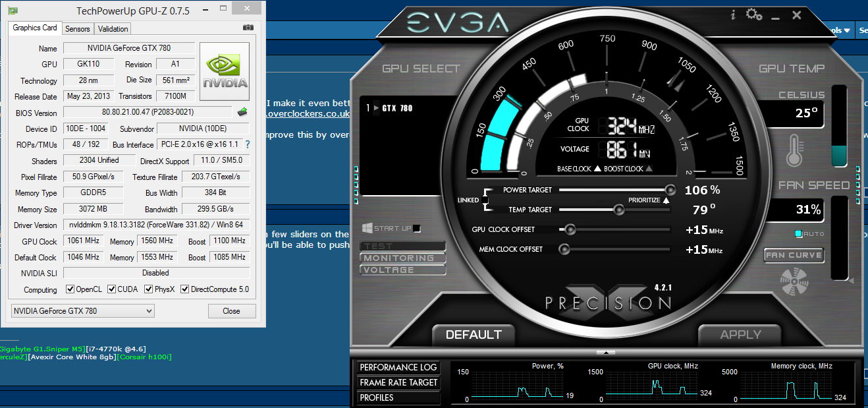Click the BIOS save chip icon
The width and height of the screenshot is (868, 408).
click(x=242, y=112)
